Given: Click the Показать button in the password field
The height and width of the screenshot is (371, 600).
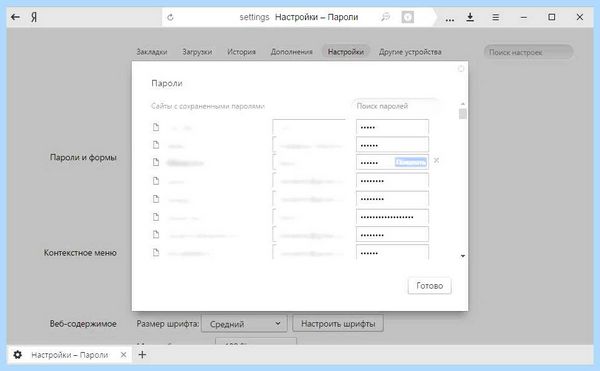Looking at the screenshot, I should (x=411, y=163).
